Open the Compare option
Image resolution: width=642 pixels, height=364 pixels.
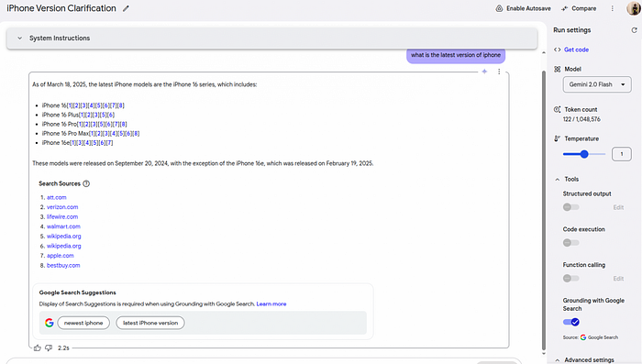(x=579, y=8)
